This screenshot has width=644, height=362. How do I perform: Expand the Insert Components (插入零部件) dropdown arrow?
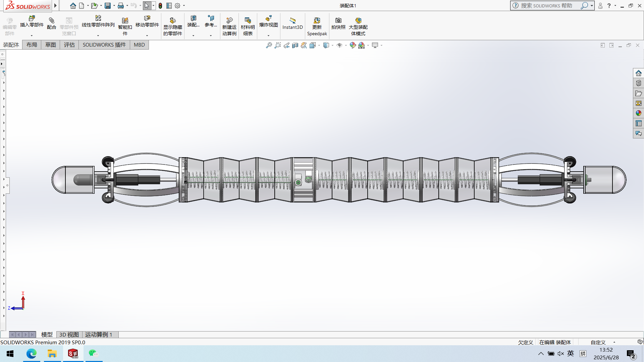coord(32,36)
